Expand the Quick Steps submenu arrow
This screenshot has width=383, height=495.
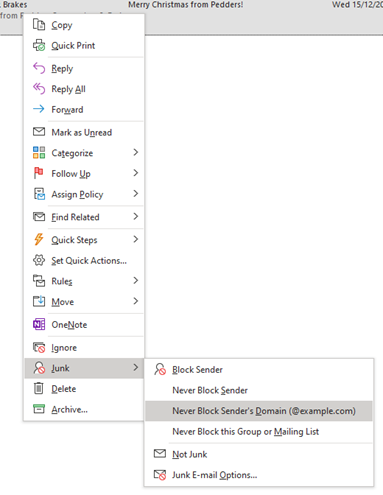pyautogui.click(x=135, y=239)
